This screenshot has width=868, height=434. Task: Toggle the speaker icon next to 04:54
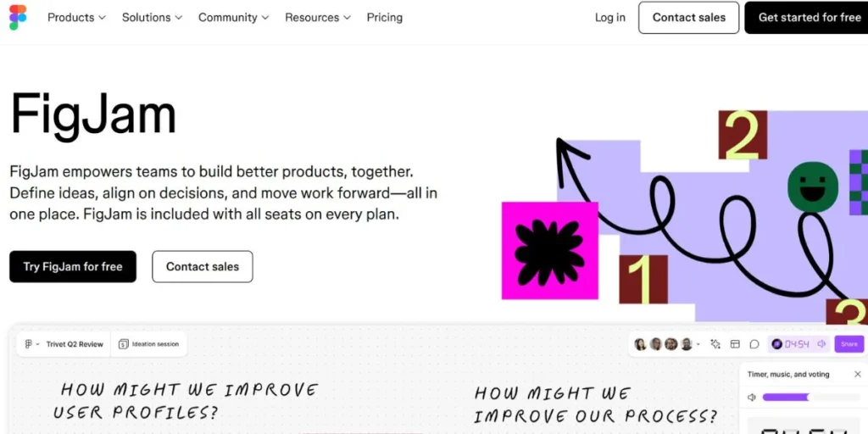coord(821,344)
